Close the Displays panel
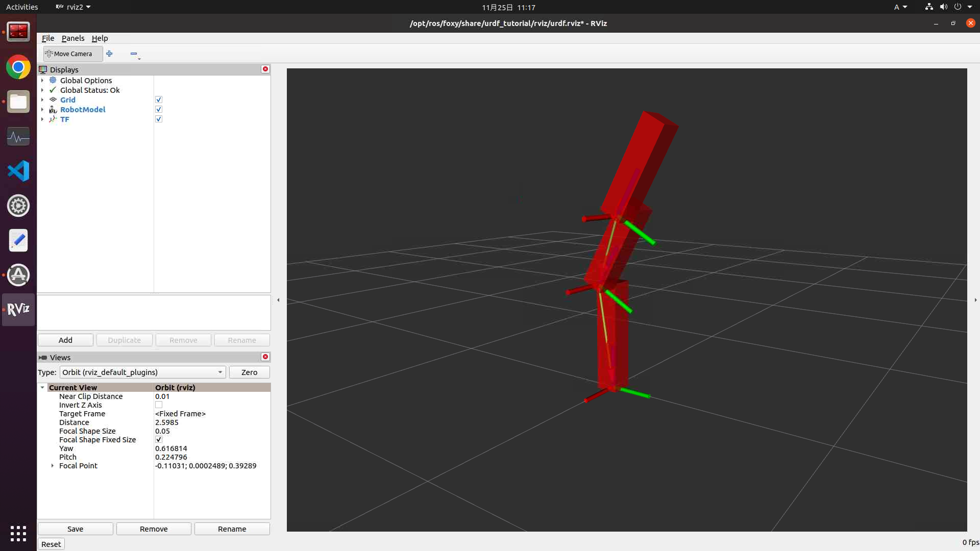The width and height of the screenshot is (980, 551). (265, 69)
